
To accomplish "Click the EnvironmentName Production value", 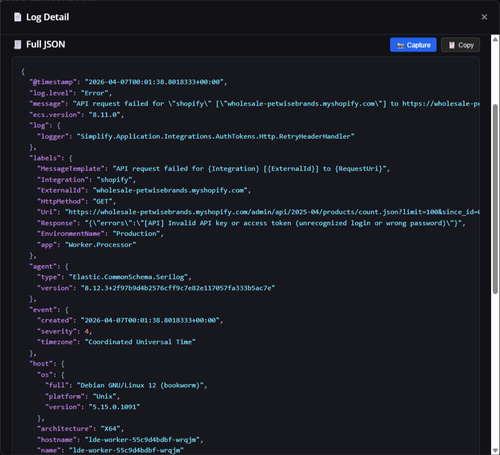I will pos(136,234).
